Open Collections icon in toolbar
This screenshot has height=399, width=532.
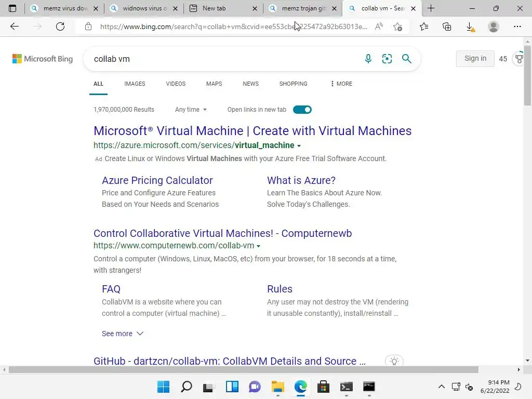(447, 26)
